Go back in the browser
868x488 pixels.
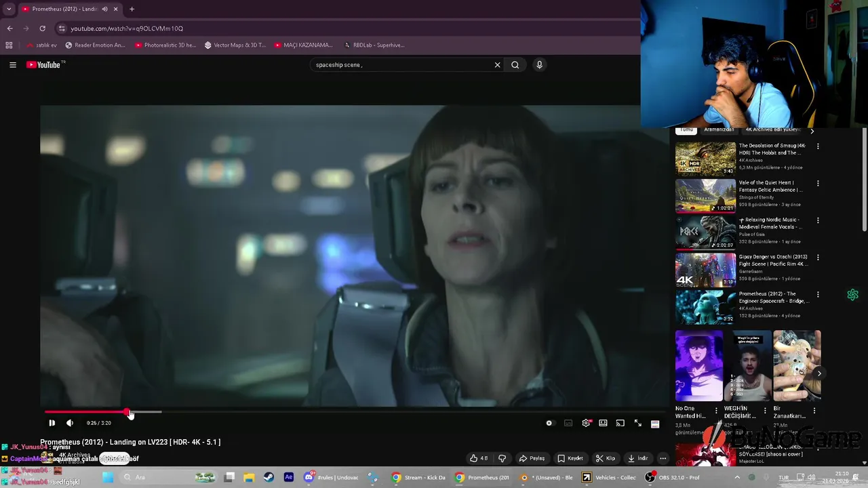pyautogui.click(x=9, y=28)
